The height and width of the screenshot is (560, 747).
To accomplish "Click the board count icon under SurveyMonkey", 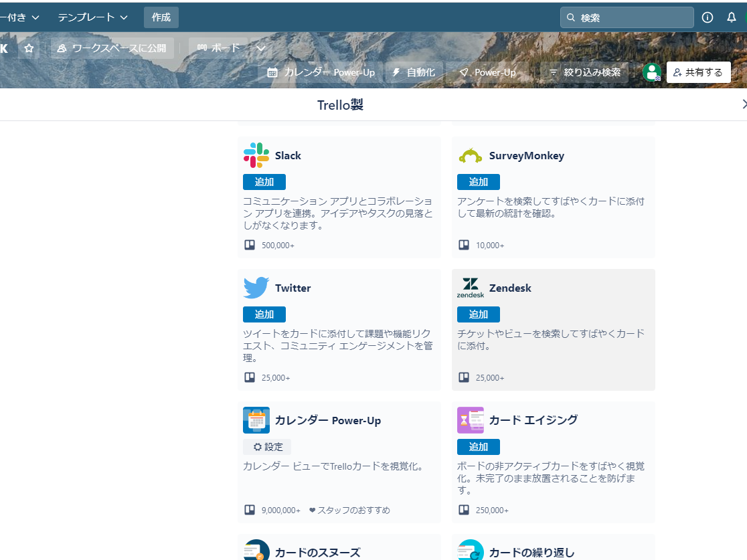I will (x=464, y=245).
